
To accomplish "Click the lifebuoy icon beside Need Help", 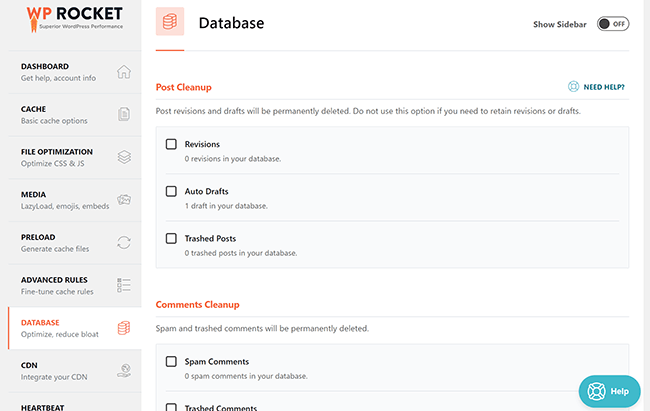I will tap(573, 86).
